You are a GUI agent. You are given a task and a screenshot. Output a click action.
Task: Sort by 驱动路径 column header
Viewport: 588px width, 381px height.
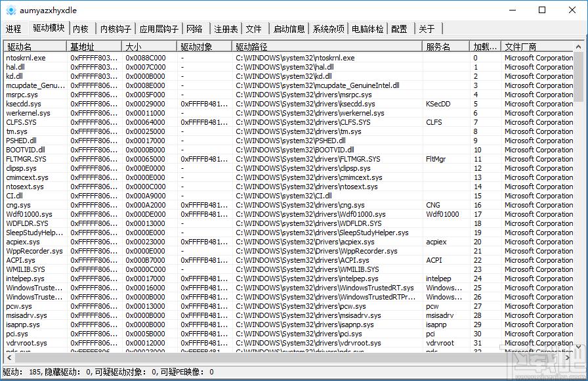point(327,47)
